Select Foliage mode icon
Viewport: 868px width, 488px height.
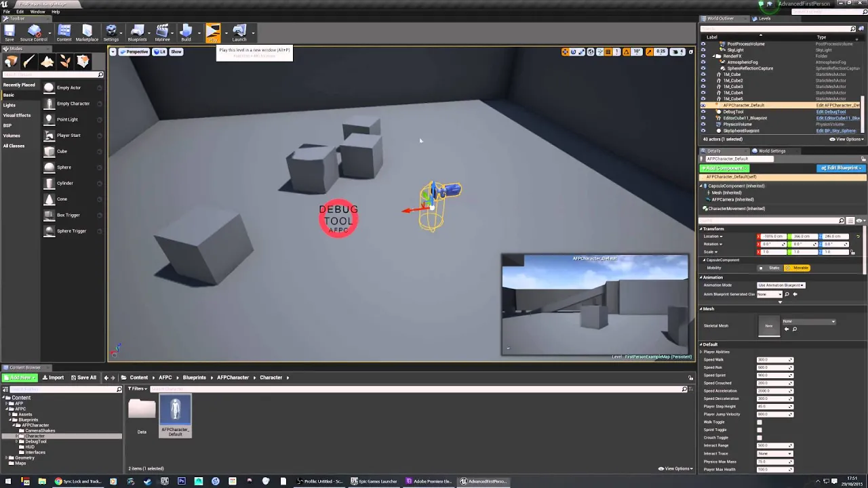click(x=65, y=62)
